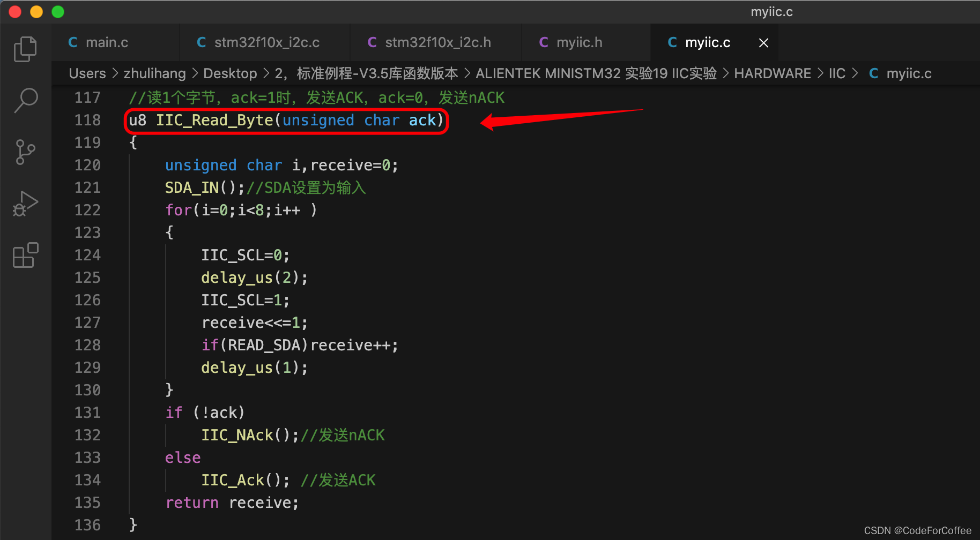This screenshot has width=980, height=540.
Task: Open the Source Control view
Action: coord(25,152)
